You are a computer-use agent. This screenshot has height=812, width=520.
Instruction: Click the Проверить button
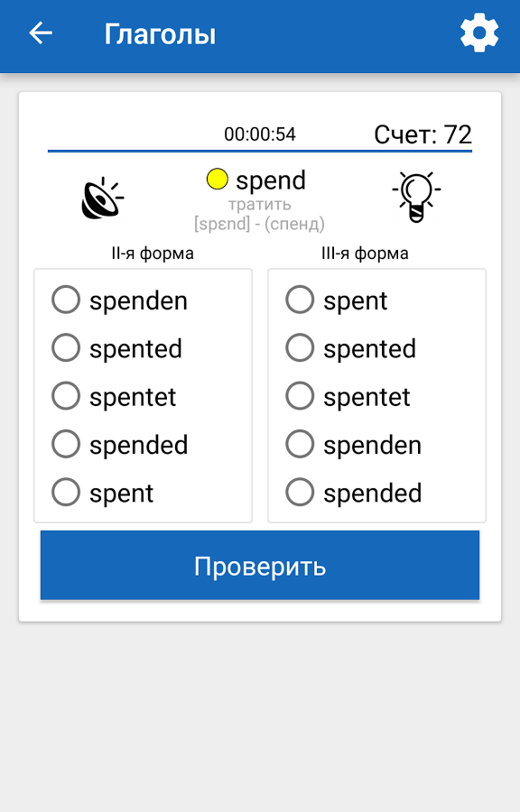[x=260, y=565]
